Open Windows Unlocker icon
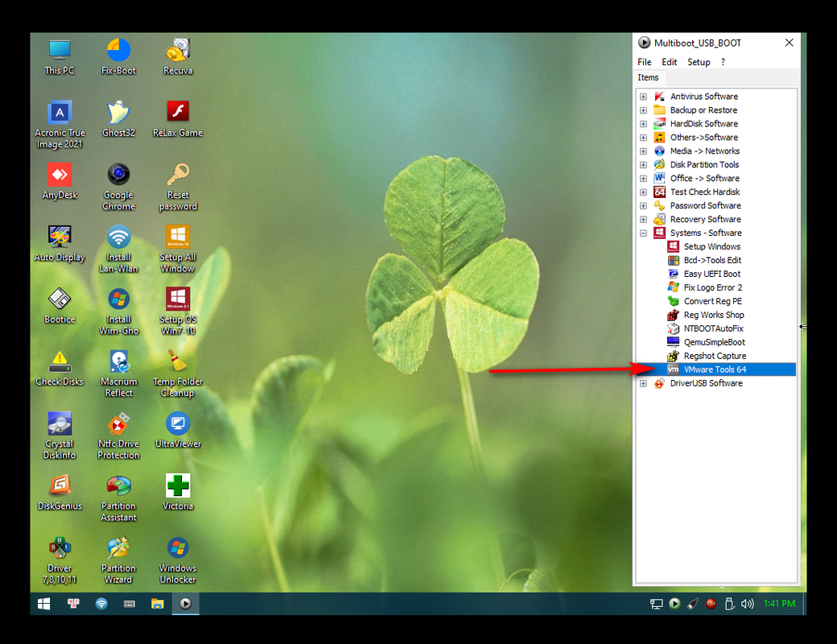Image resolution: width=837 pixels, height=644 pixels. pos(178,560)
